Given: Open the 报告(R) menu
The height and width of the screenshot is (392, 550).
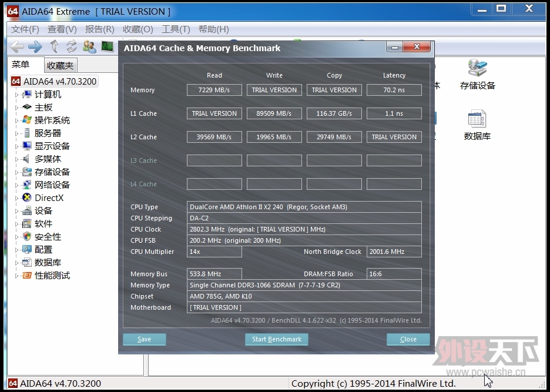Looking at the screenshot, I should (100, 29).
